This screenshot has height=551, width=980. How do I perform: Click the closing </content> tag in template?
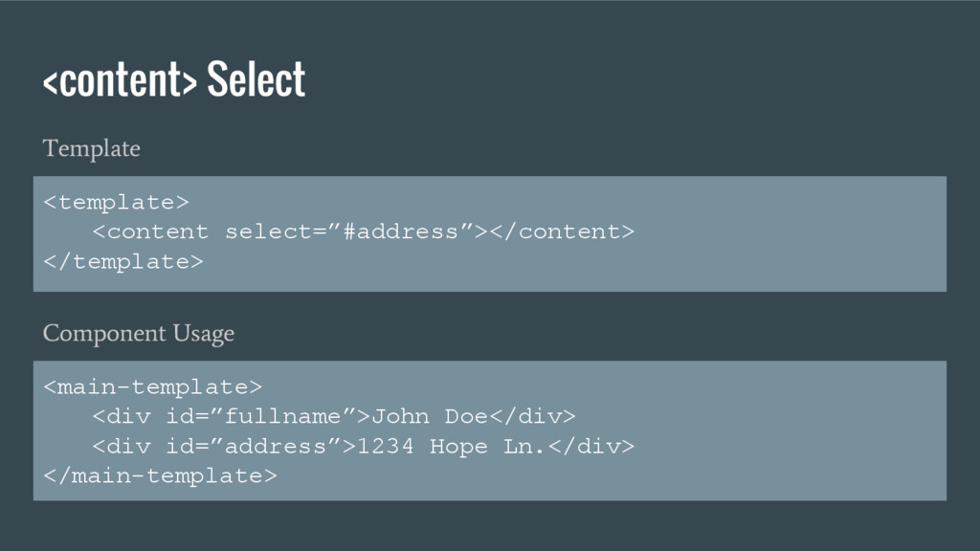coord(563,231)
